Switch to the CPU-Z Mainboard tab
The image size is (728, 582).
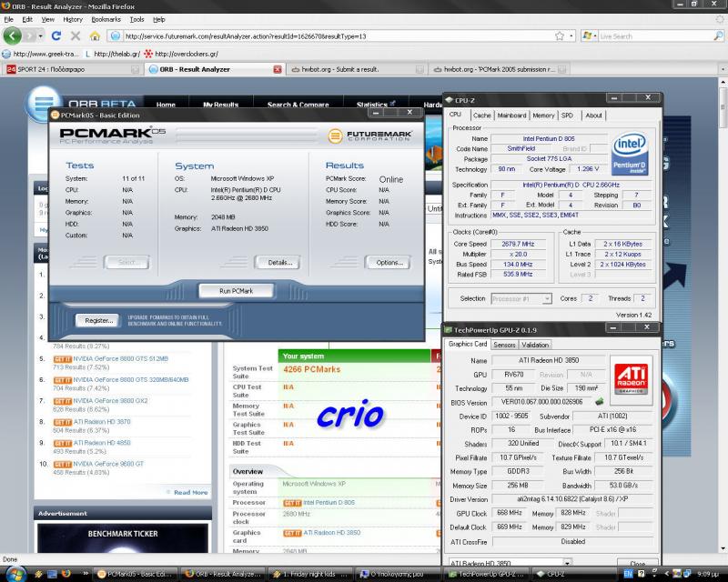point(511,115)
